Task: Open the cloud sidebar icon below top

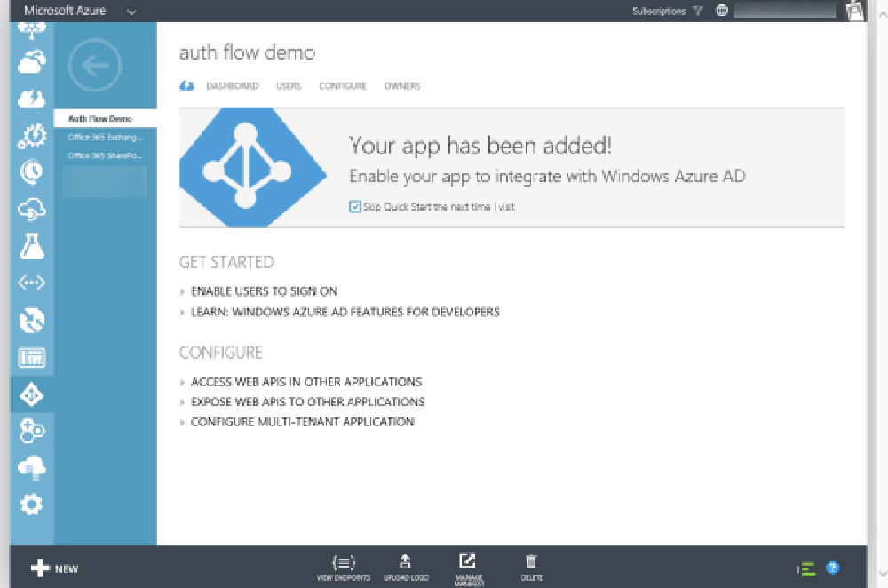Action: (31, 61)
